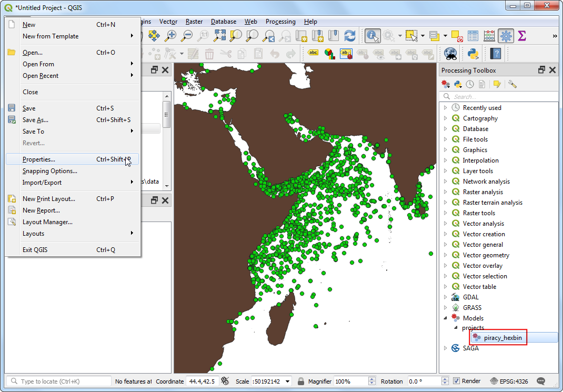Click the Identify Features tool
Viewport: 563px width, 392px height.
(373, 36)
